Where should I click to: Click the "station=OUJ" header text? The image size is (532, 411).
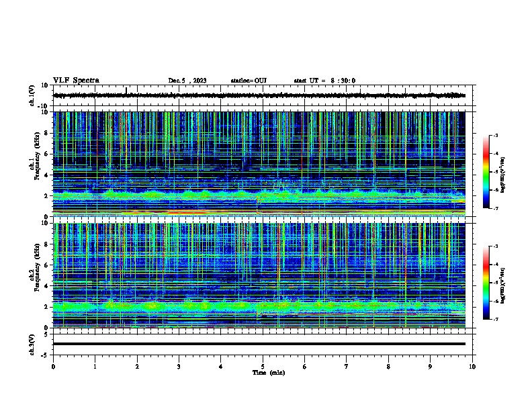249,81
